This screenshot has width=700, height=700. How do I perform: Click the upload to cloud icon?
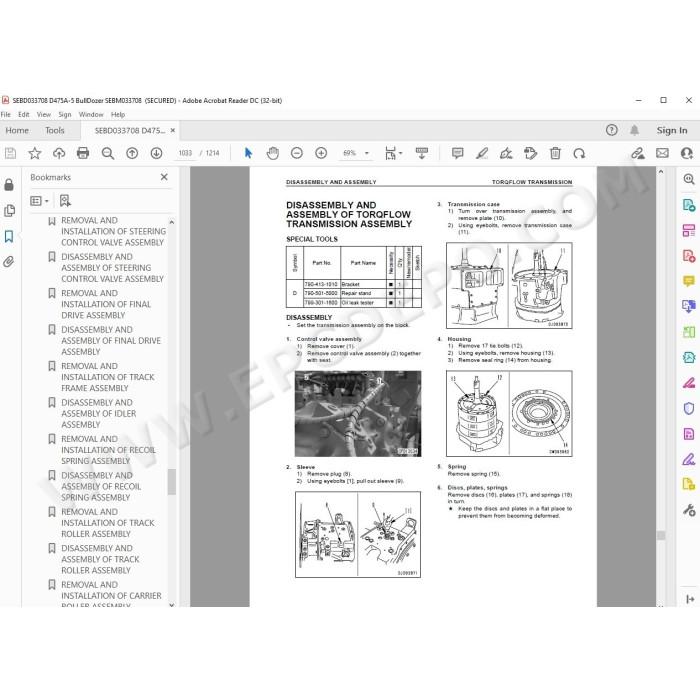59,154
